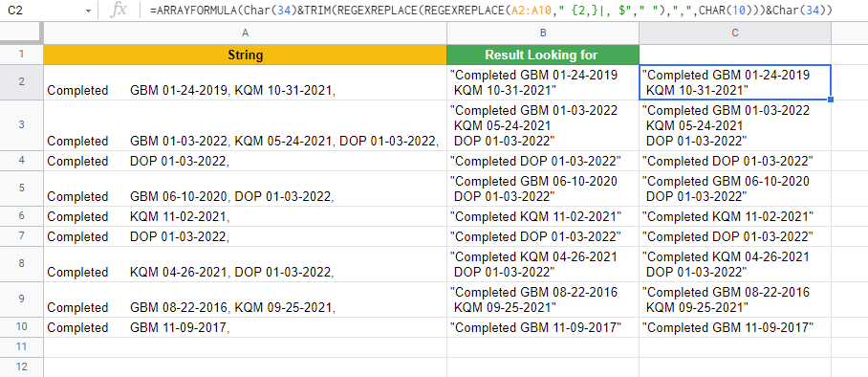The image size is (868, 377).
Task: Select cell A7 Completed DOP 01-03-2022,
Action: [x=246, y=236]
